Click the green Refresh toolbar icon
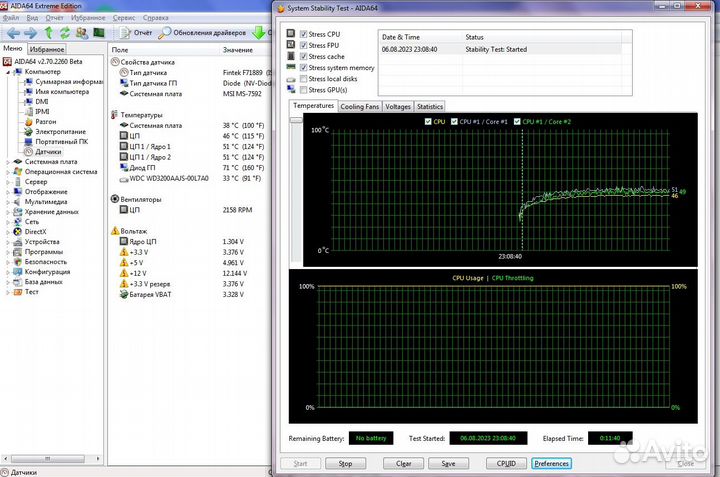The image size is (720, 477). 64,33
